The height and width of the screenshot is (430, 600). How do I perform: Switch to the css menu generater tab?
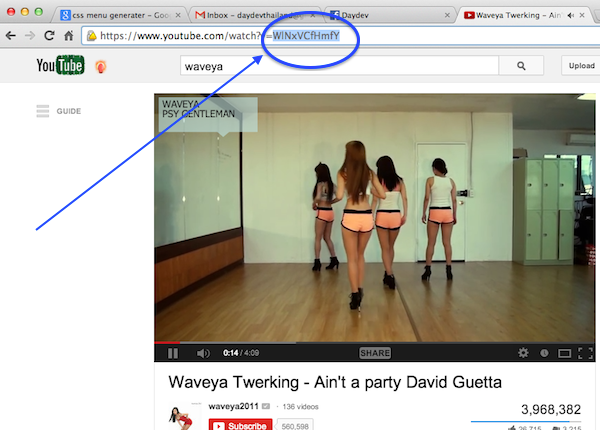[120, 15]
